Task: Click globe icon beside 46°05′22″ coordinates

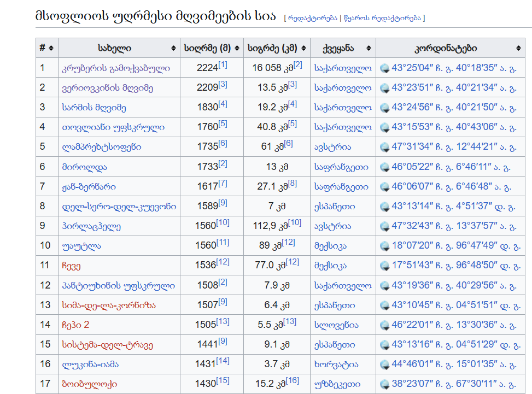Action: (x=385, y=167)
